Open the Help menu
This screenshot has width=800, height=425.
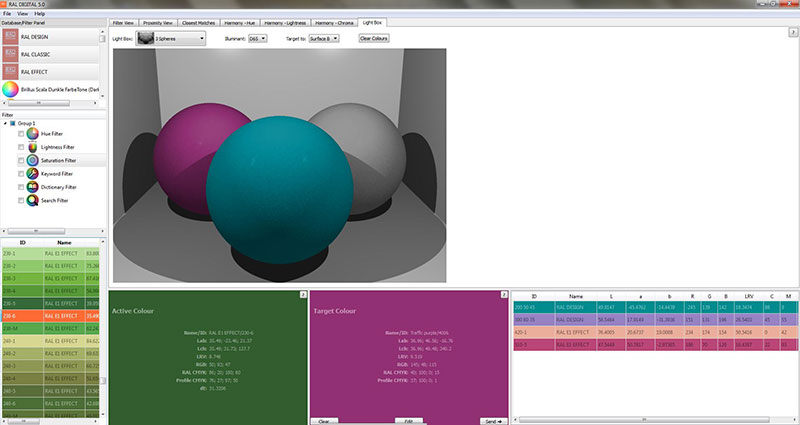[39, 14]
